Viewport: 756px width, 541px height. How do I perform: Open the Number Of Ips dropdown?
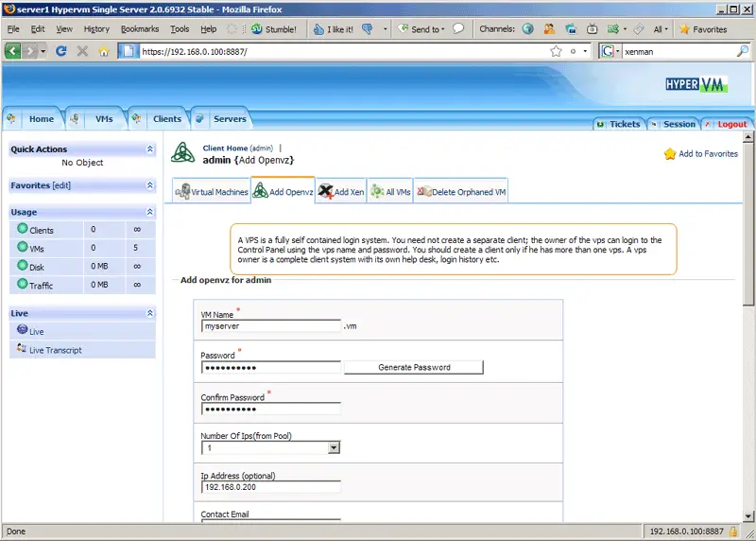[271, 448]
